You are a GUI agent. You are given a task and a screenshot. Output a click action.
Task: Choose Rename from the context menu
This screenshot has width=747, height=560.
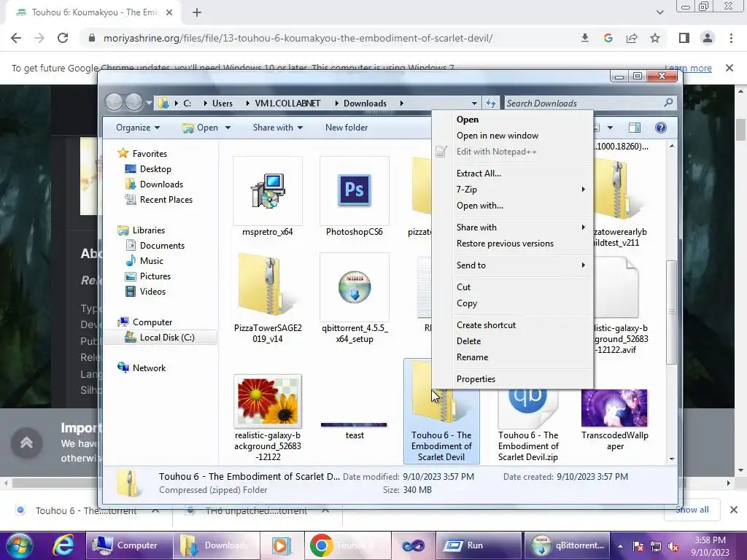click(x=522, y=357)
